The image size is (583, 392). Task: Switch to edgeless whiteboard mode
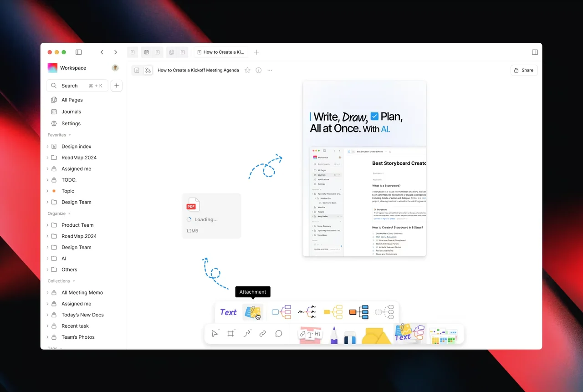[x=148, y=70]
